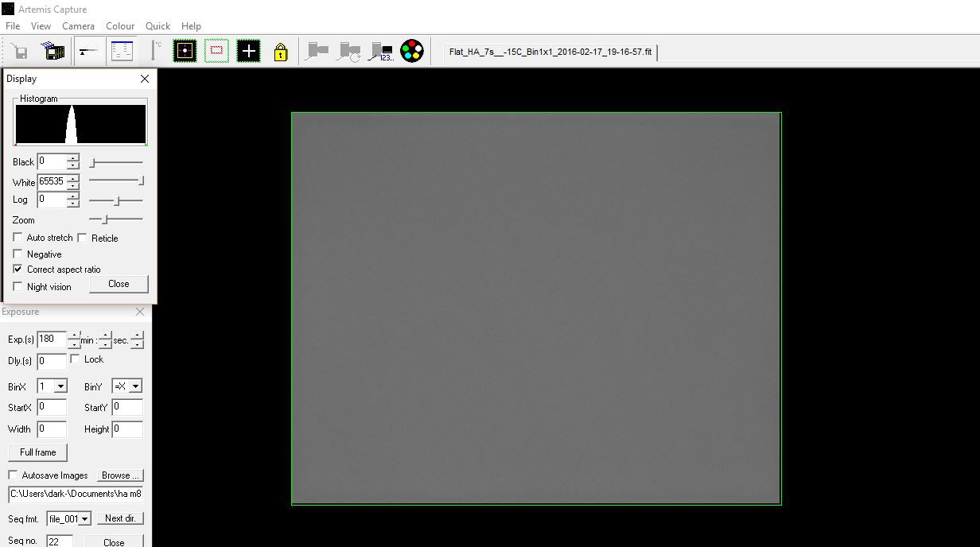Click the Close button in Exposure panel

click(114, 542)
